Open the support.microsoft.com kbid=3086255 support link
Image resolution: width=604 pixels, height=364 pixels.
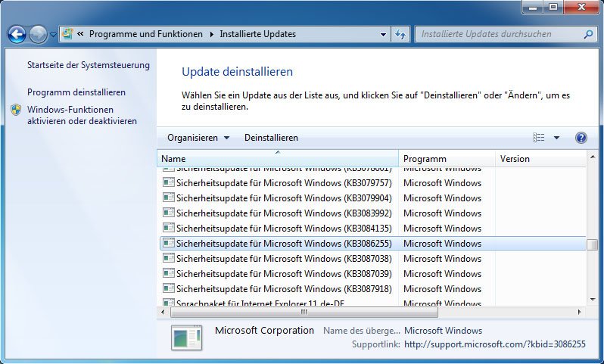point(494,344)
